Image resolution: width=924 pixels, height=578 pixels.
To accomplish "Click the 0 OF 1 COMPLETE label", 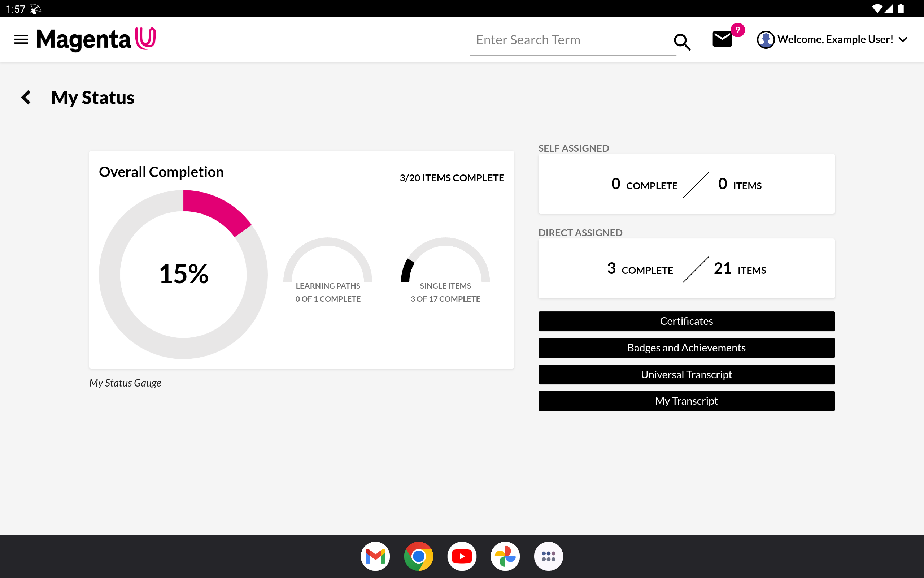I will [328, 299].
